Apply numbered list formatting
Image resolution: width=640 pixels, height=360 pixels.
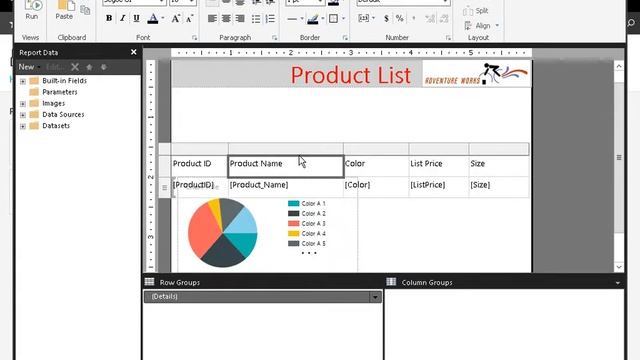pyautogui.click(x=270, y=19)
